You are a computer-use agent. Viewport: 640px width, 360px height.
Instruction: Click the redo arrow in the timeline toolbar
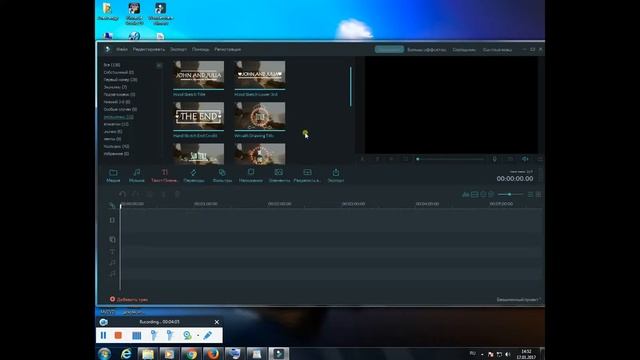[136, 194]
